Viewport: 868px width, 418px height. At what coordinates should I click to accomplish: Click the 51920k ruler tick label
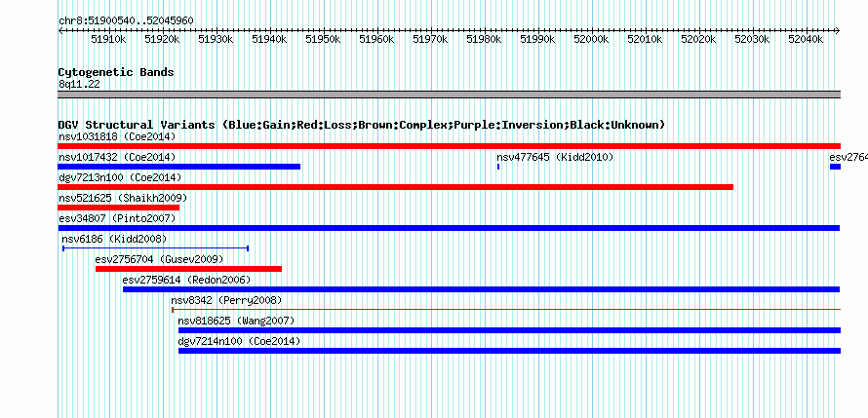coord(162,39)
